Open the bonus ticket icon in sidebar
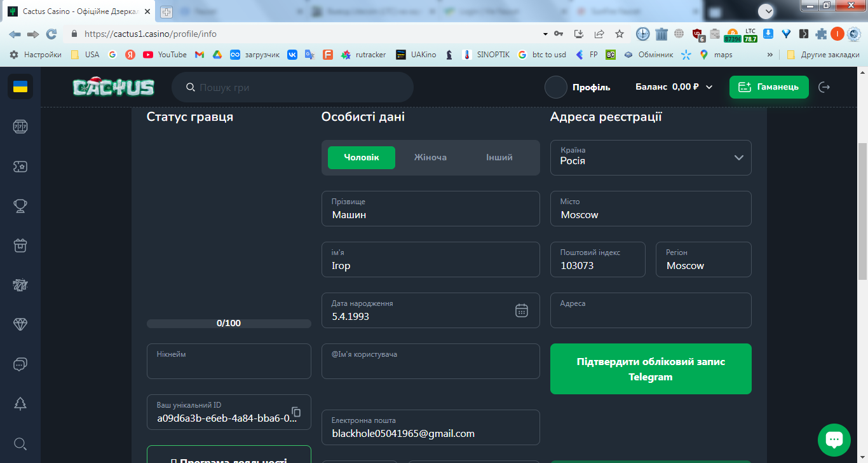 (20, 166)
